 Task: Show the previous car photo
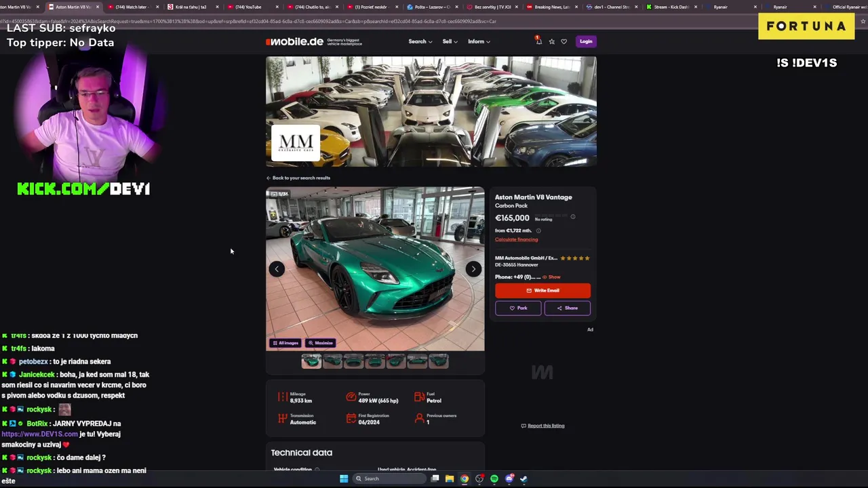point(277,269)
